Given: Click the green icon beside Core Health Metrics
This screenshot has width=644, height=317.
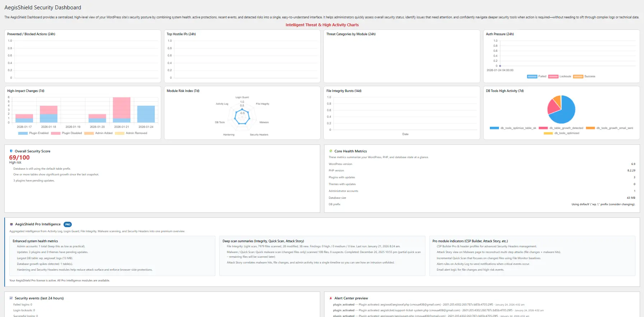Looking at the screenshot, I should click(331, 151).
